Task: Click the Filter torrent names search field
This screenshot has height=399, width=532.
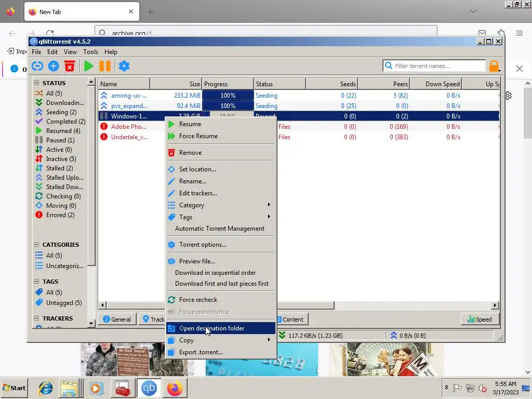Action: pyautogui.click(x=434, y=66)
